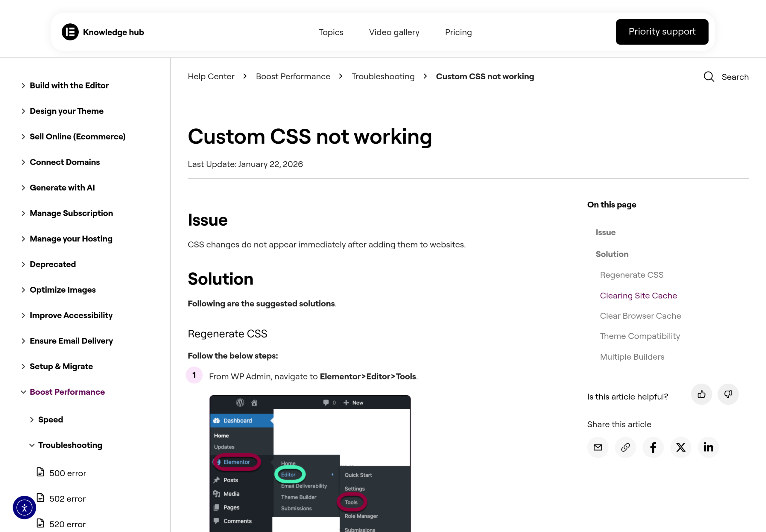The image size is (766, 532).
Task: Open Pricing nav item
Action: point(458,32)
